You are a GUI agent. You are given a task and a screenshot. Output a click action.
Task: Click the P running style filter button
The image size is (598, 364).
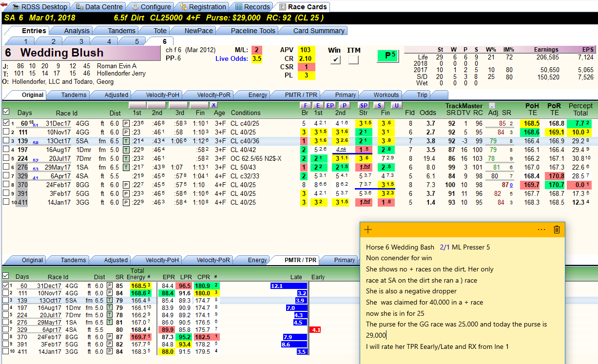tap(344, 105)
